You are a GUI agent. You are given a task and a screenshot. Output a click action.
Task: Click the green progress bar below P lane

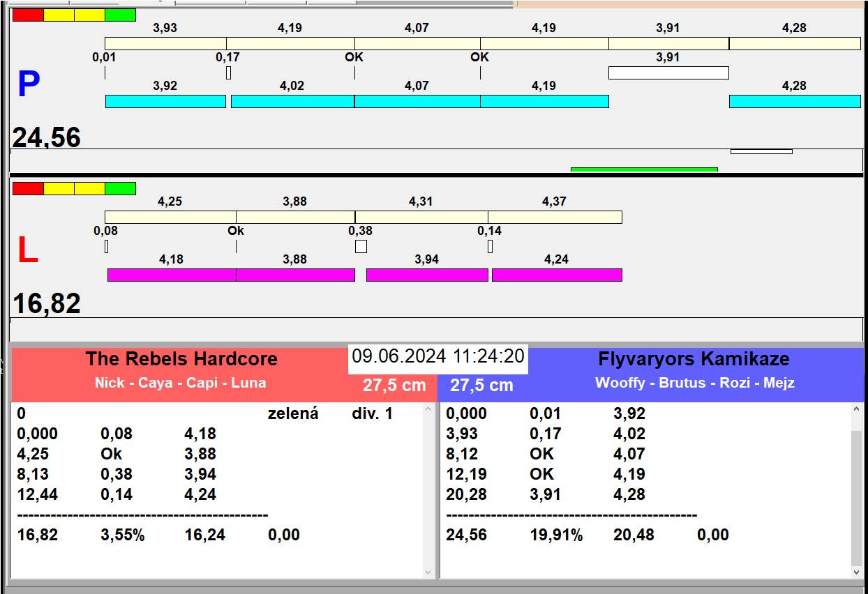tap(643, 169)
